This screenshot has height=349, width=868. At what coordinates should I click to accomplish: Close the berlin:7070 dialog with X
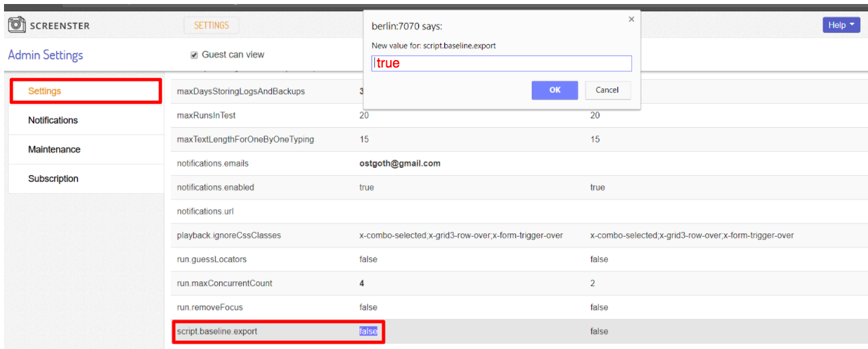(631, 19)
